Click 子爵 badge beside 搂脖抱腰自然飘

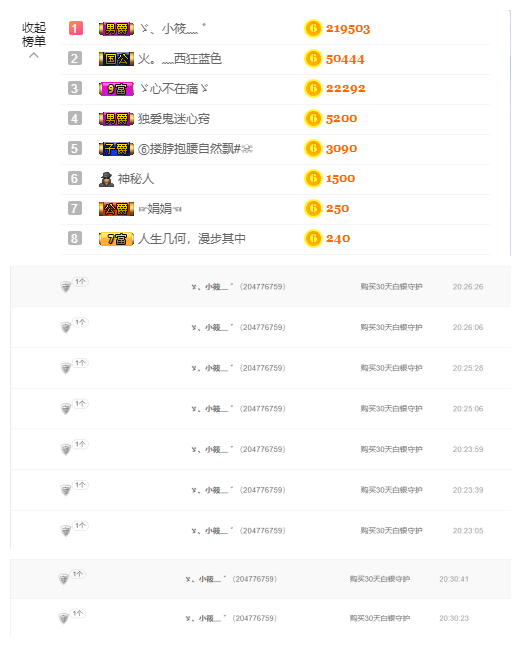116,149
